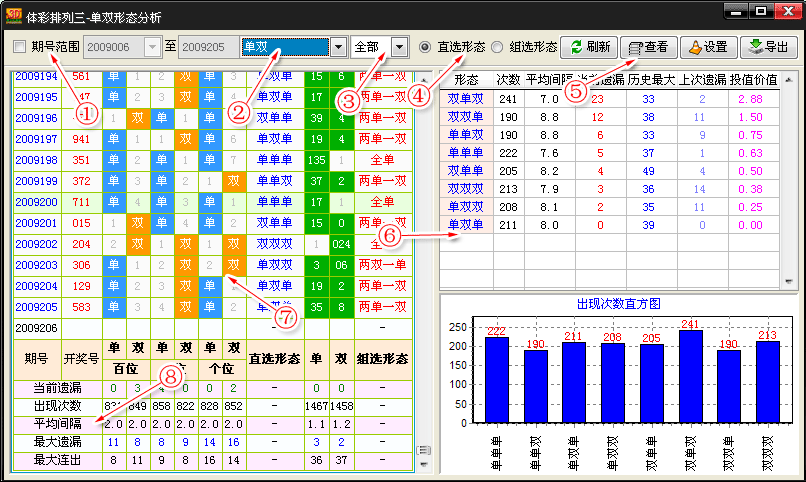Screen dimensions: 806x482
Task: Select the 直选形态 radio button
Action: [426, 47]
